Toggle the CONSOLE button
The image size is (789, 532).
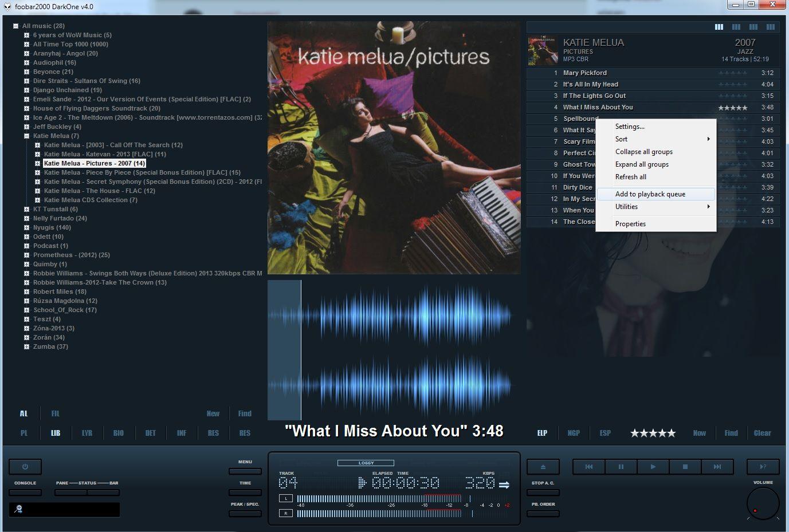(x=25, y=492)
